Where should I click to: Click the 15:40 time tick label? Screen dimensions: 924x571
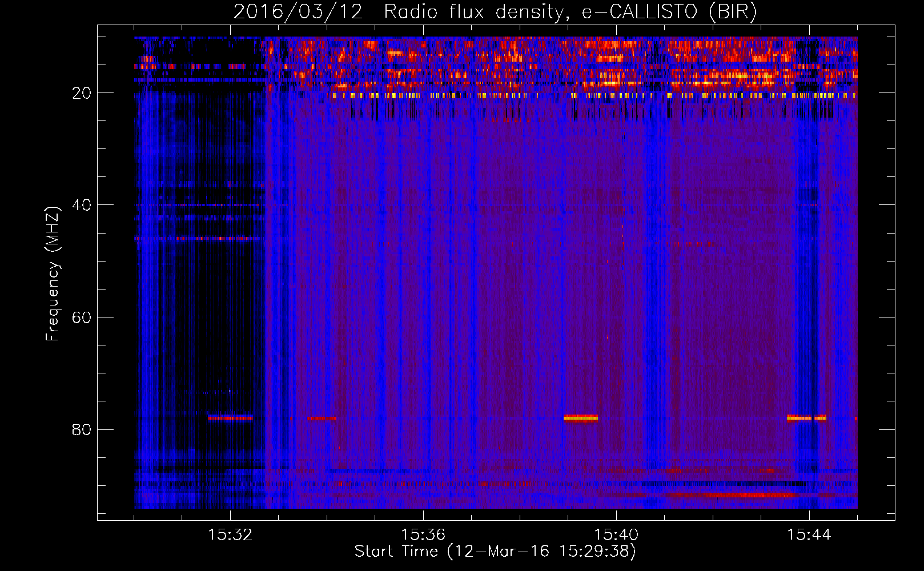616,534
